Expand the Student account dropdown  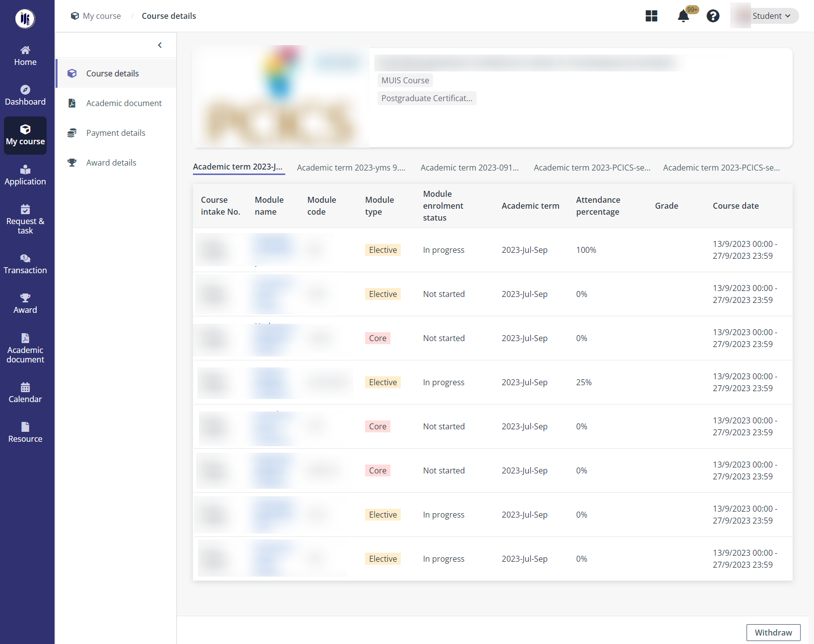point(771,16)
